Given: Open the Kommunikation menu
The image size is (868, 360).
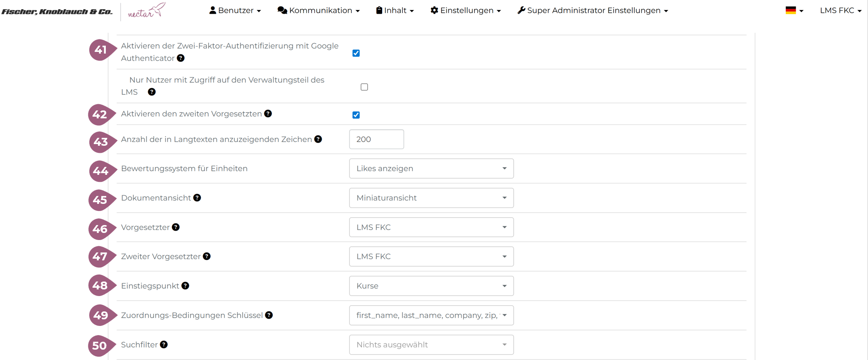Looking at the screenshot, I should click(318, 10).
